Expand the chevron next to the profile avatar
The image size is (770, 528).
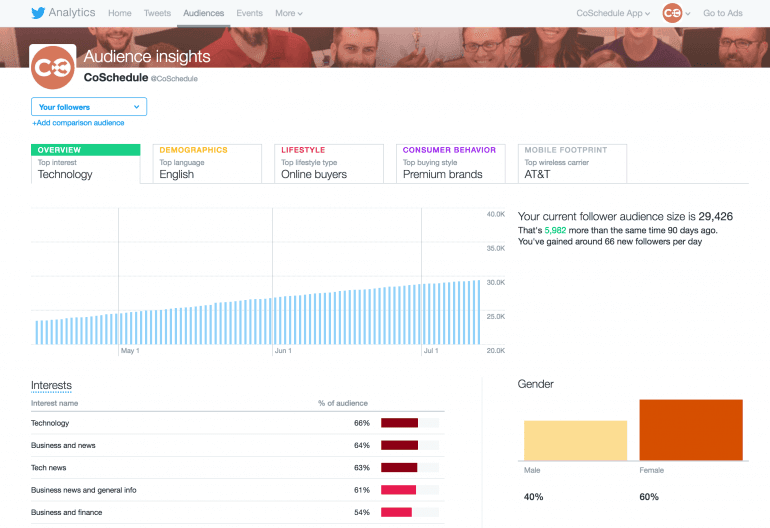click(x=688, y=14)
